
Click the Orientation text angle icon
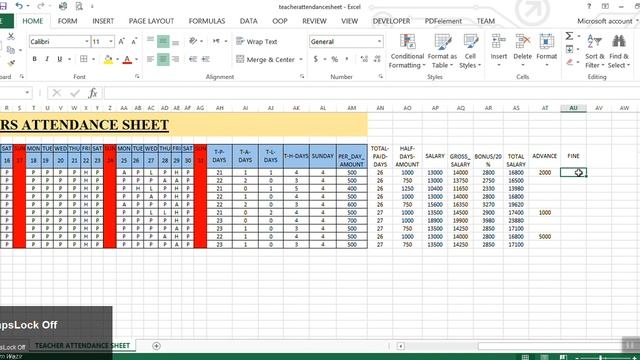click(193, 41)
